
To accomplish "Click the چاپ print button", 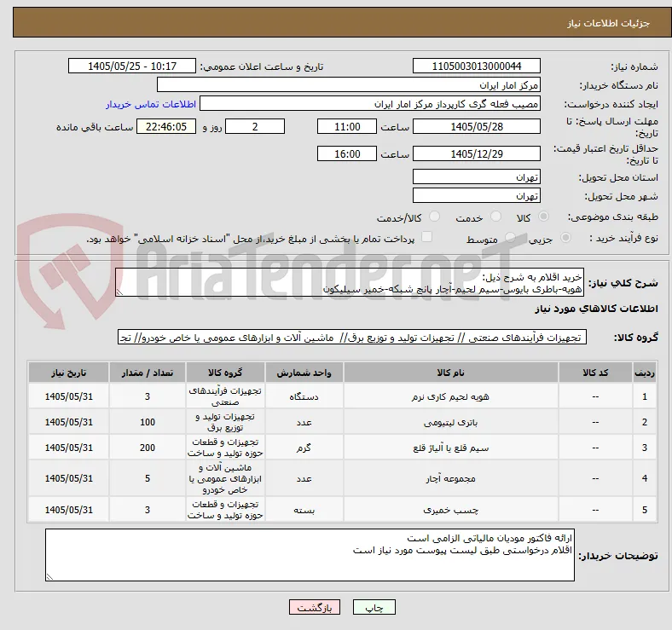I will [x=374, y=607].
